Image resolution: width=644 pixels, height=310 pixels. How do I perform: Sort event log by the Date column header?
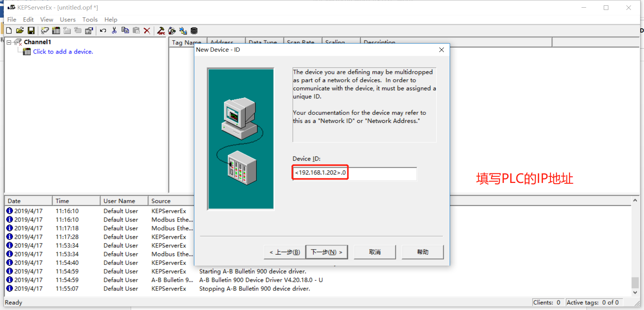pos(28,201)
